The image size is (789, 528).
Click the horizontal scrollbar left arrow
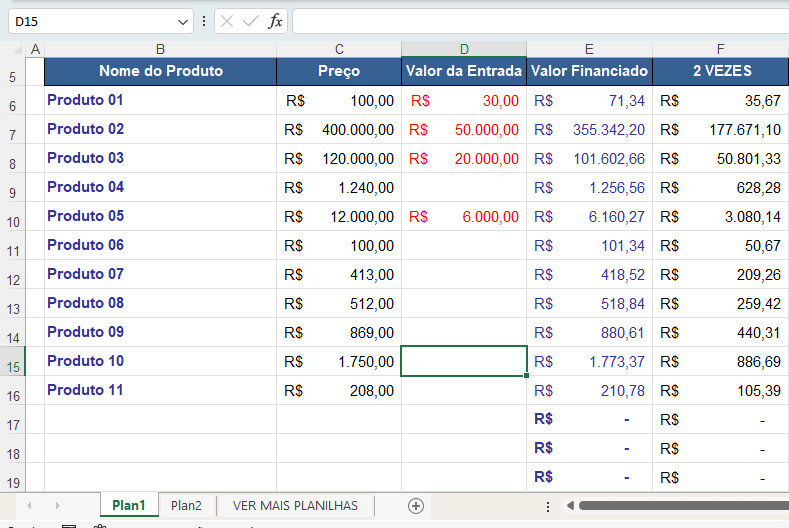[569, 506]
